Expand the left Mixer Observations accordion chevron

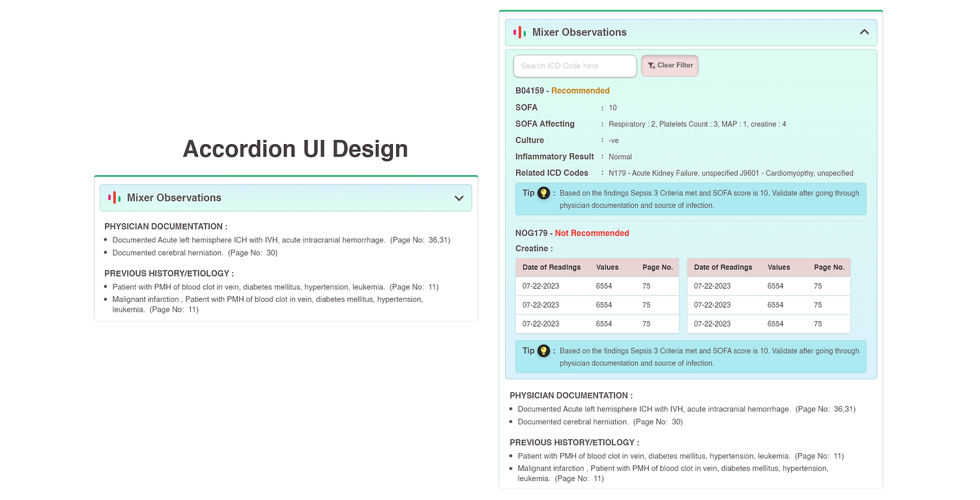coord(459,198)
